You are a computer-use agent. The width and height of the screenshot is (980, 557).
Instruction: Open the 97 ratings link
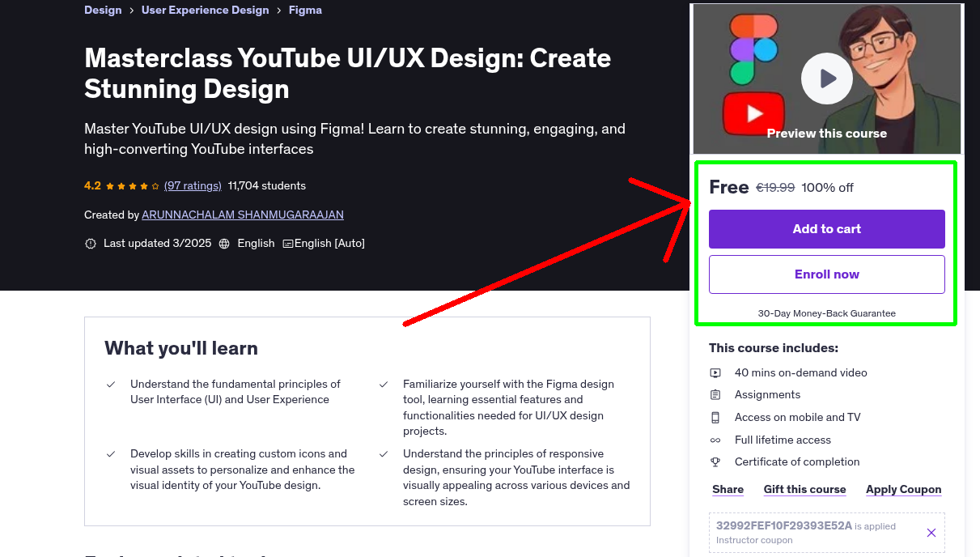click(193, 186)
